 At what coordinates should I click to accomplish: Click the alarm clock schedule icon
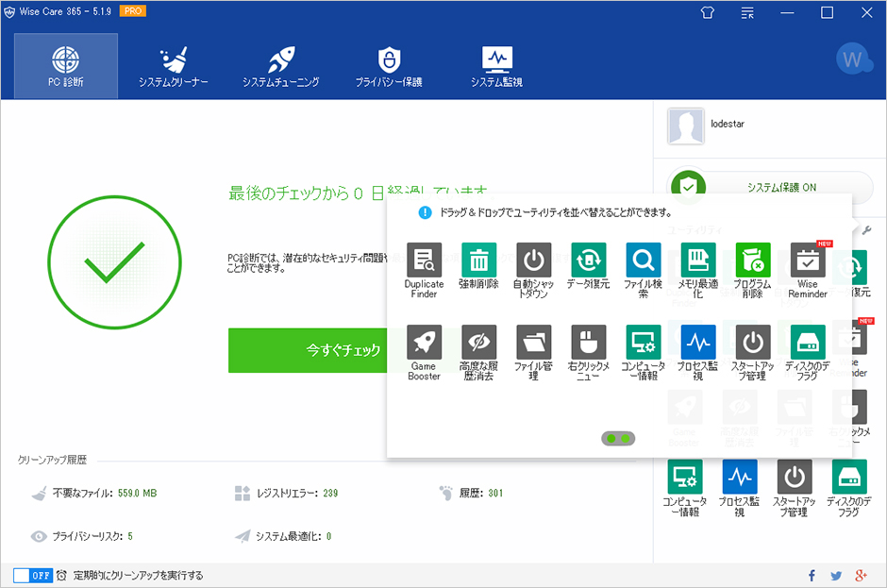tap(61, 576)
